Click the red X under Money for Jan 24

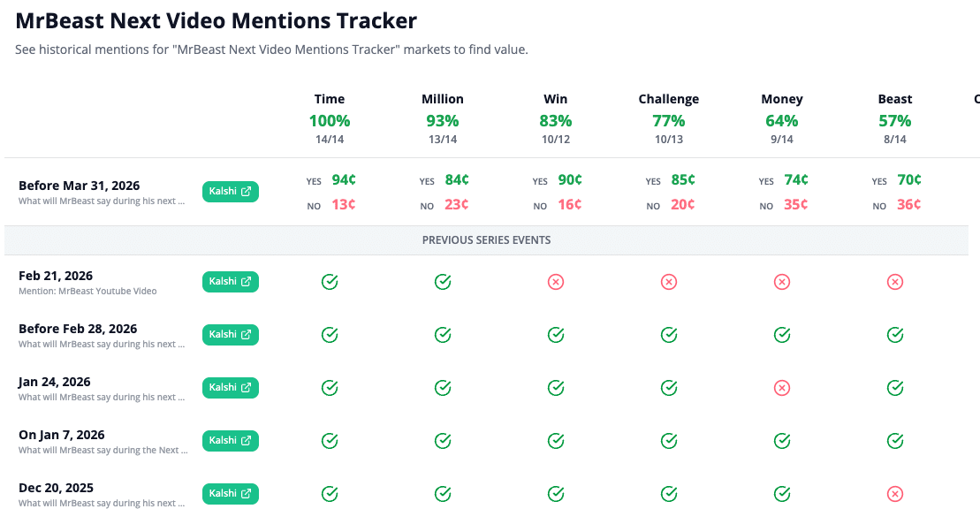point(781,387)
